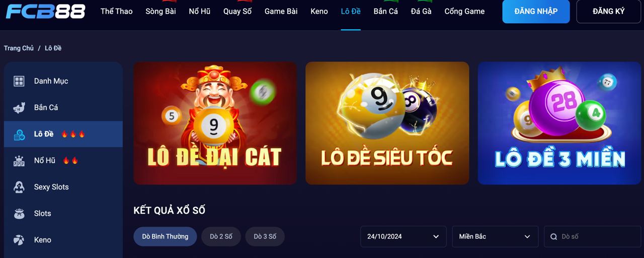Follow the Trang Chủ breadcrumb link
This screenshot has width=644, height=258.
[19, 48]
